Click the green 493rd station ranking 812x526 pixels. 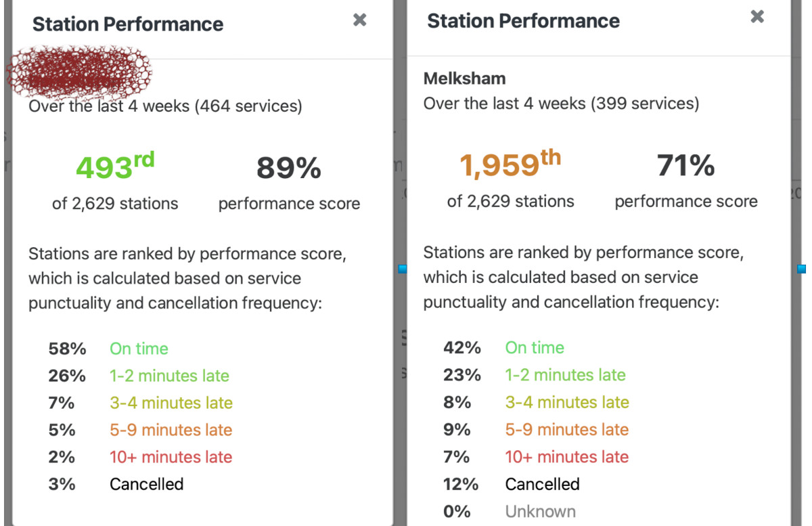coord(115,167)
